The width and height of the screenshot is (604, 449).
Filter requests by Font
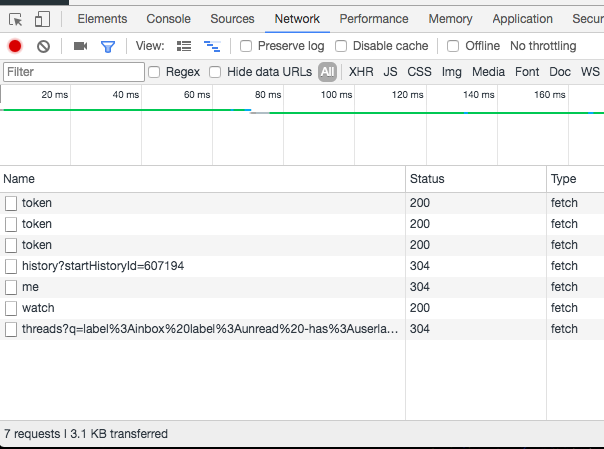pos(527,72)
